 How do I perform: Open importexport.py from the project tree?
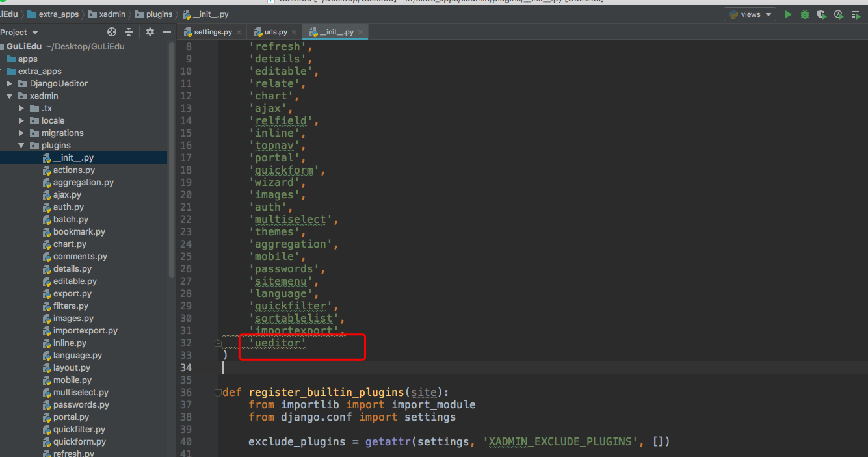[x=85, y=330]
